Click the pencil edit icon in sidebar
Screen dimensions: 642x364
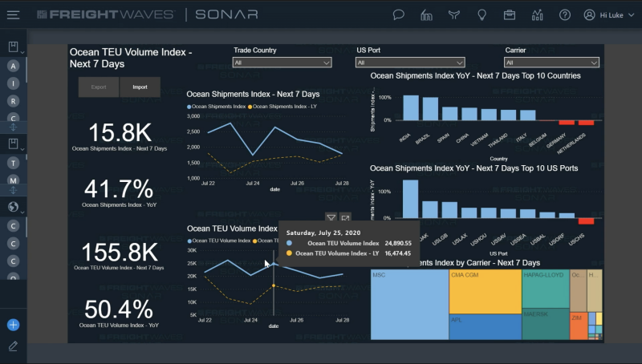coord(13,346)
